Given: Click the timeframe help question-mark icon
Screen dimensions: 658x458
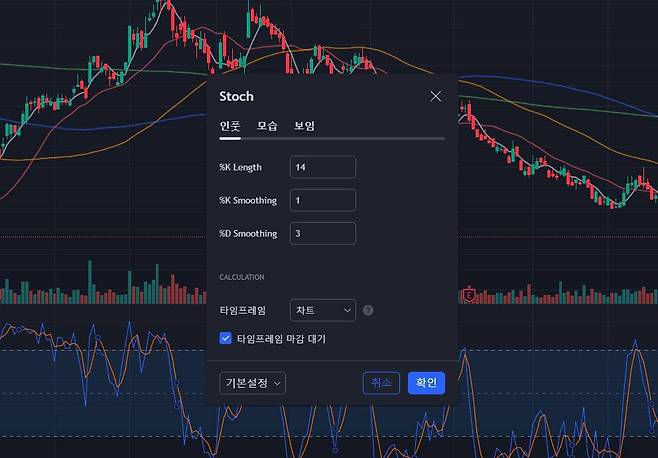Looking at the screenshot, I should (368, 311).
